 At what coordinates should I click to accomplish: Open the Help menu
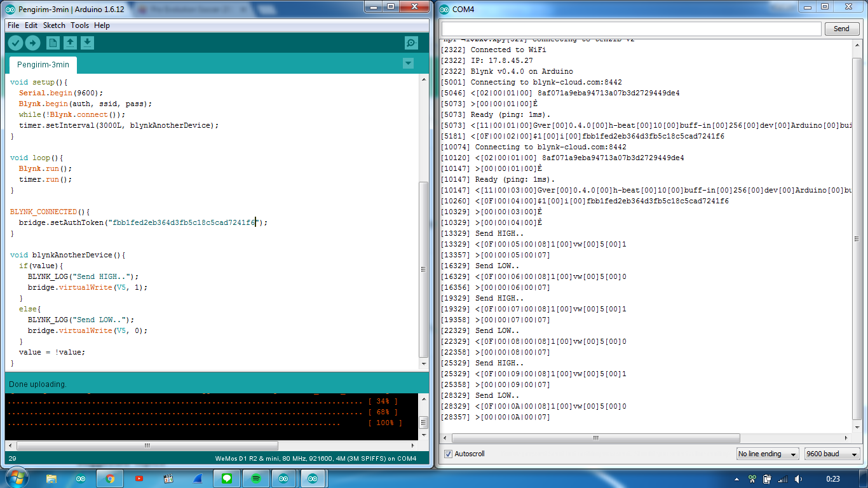[102, 25]
